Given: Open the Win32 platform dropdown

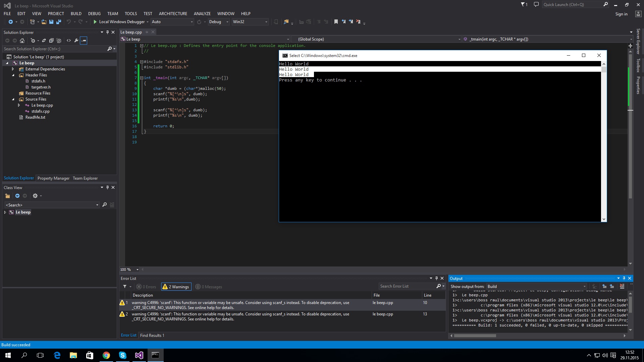Looking at the screenshot, I should pyautogui.click(x=250, y=22).
